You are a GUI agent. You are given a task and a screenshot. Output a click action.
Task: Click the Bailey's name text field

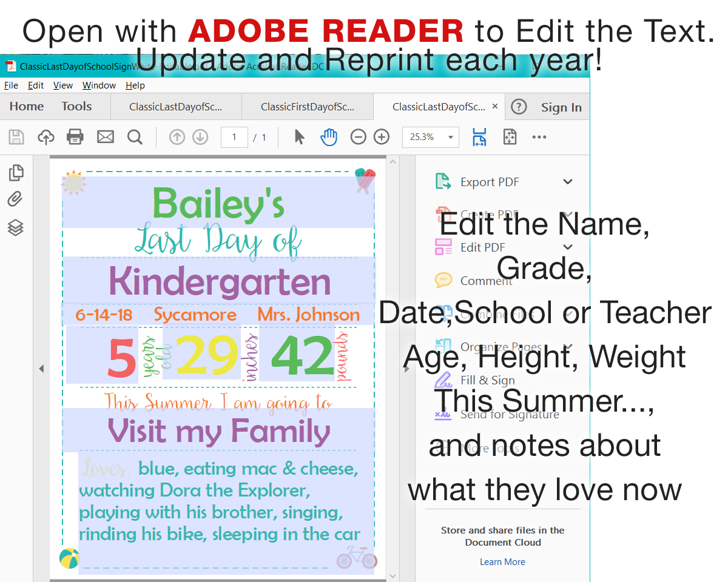(218, 202)
